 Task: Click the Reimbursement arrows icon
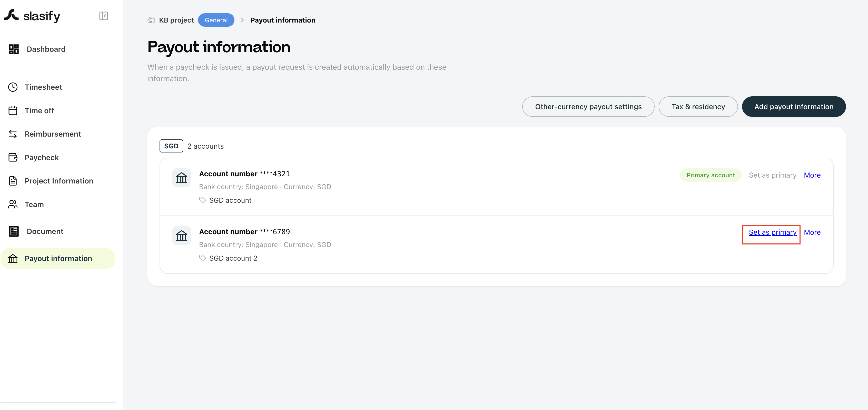pos(13,134)
